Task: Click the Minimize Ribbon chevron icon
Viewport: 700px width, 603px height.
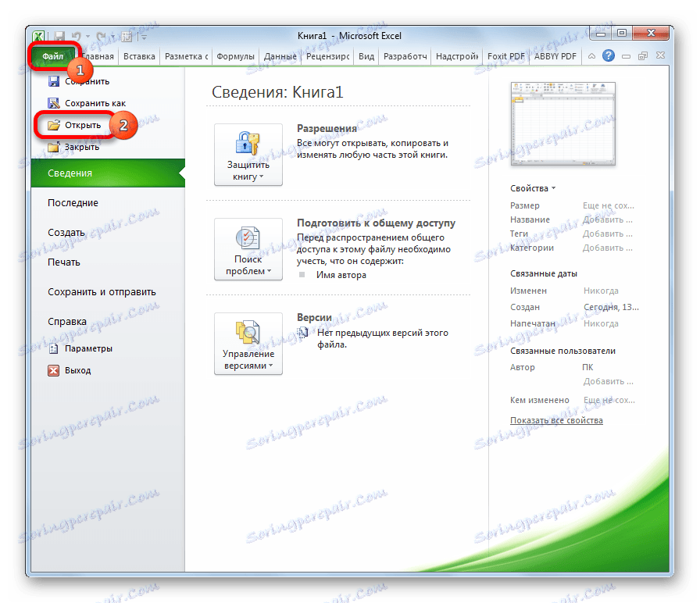Action: click(592, 55)
